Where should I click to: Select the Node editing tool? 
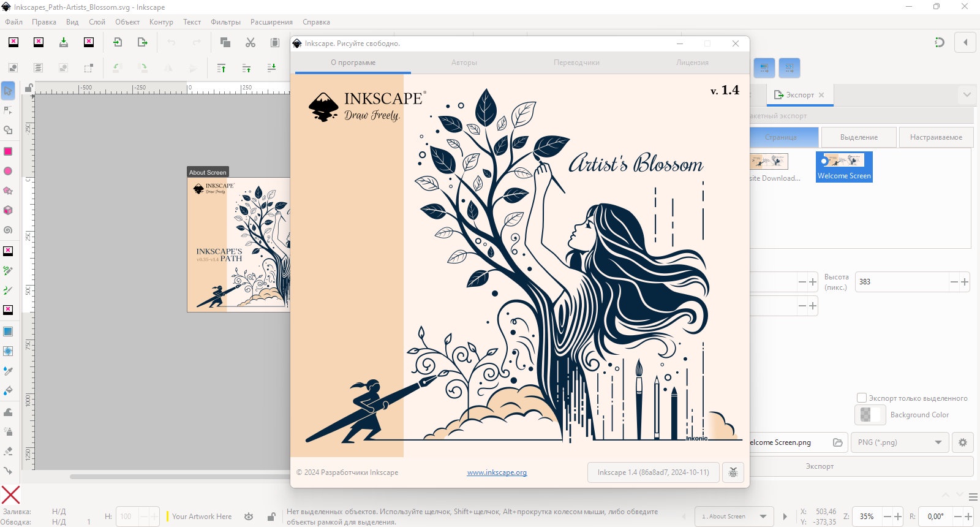click(8, 110)
